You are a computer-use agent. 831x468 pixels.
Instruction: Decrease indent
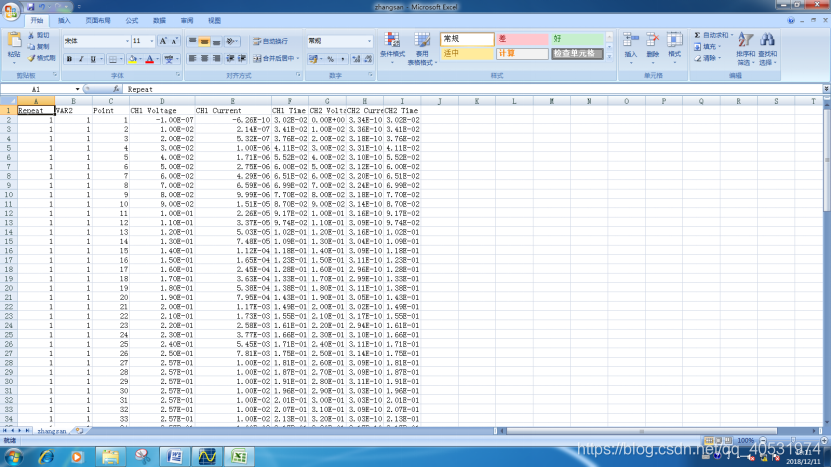[230, 58]
